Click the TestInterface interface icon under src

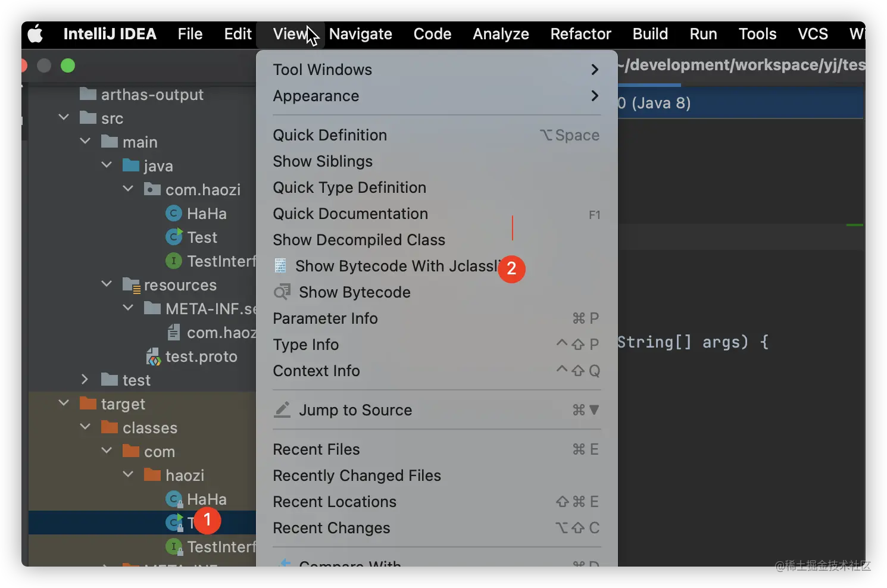(173, 261)
